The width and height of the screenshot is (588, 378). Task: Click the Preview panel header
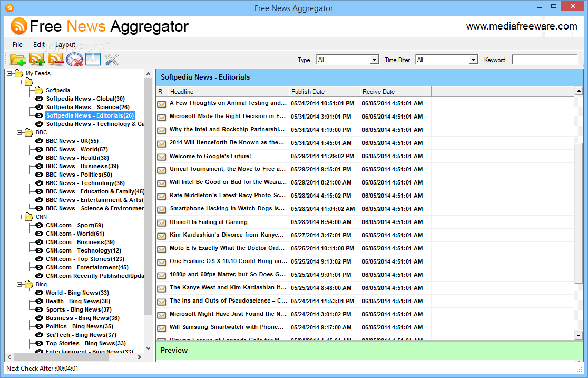point(370,350)
